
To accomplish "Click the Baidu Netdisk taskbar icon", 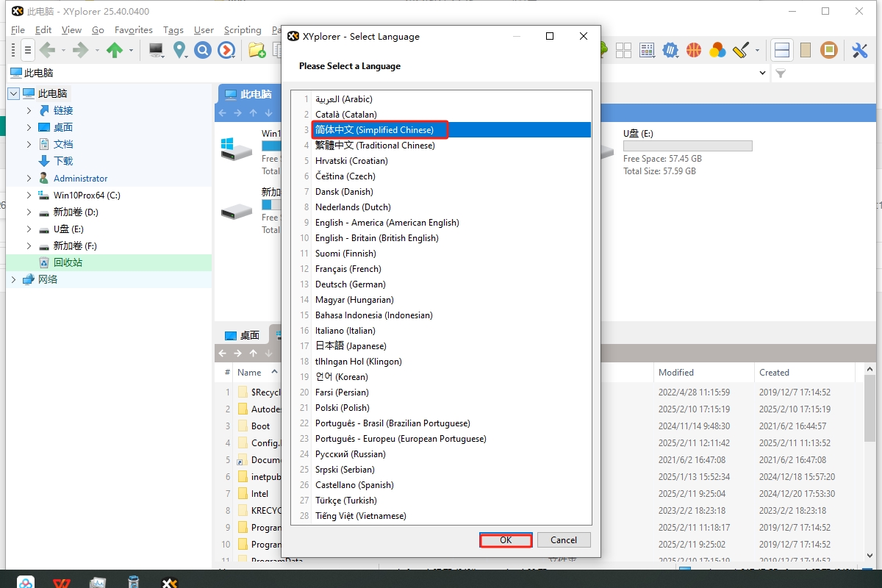I will click(x=26, y=582).
